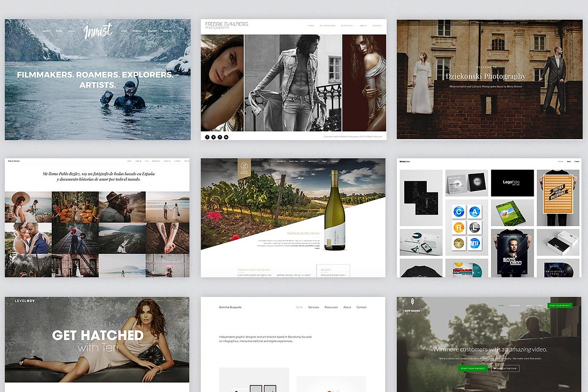Open My Instagram on Fredrik Dahlberg site
The width and height of the screenshot is (588, 392).
pos(327,25)
